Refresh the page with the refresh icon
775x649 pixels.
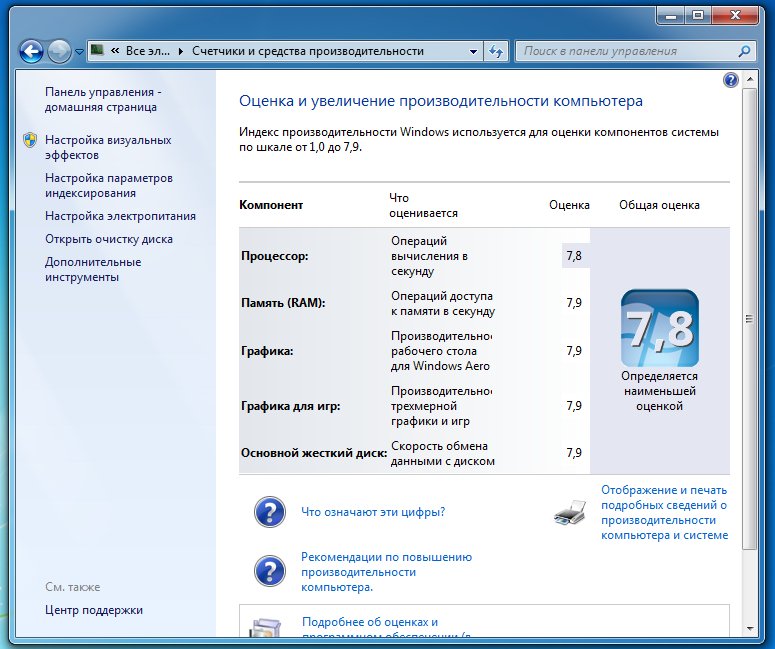click(496, 51)
